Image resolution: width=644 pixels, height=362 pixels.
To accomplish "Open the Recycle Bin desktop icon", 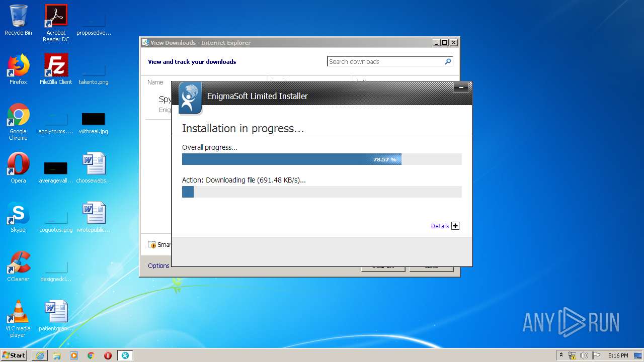I will click(18, 20).
